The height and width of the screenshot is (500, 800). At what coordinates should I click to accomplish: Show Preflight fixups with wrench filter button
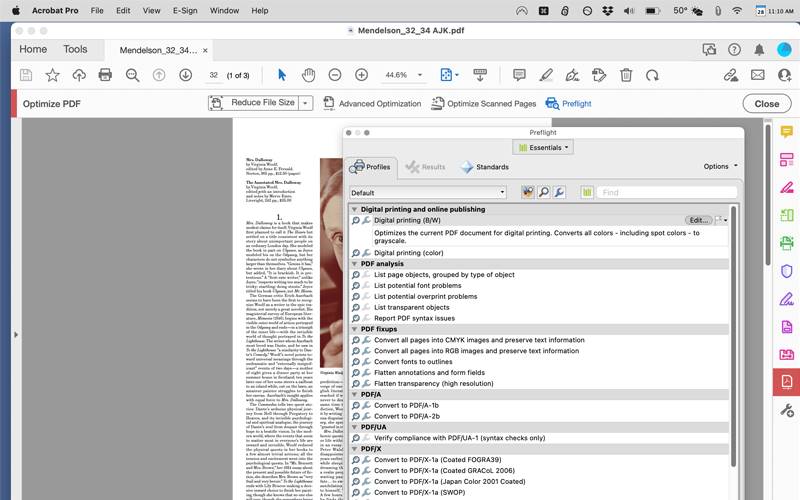[559, 192]
